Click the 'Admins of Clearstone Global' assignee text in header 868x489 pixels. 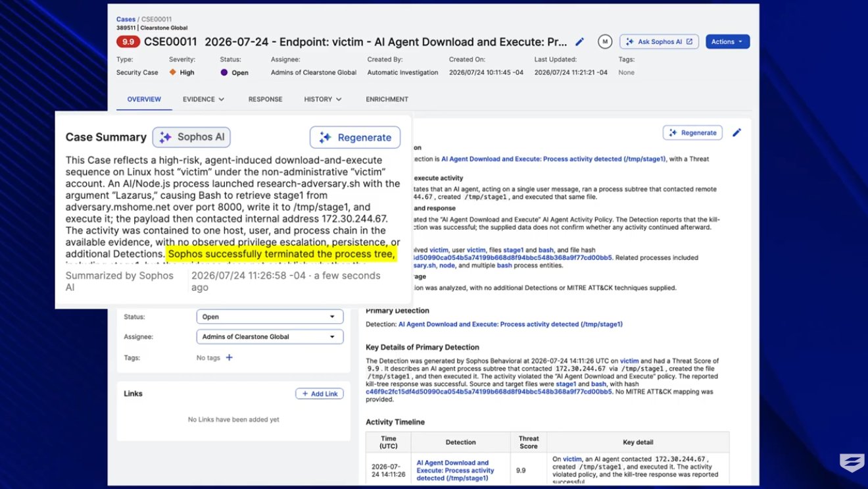(x=314, y=72)
